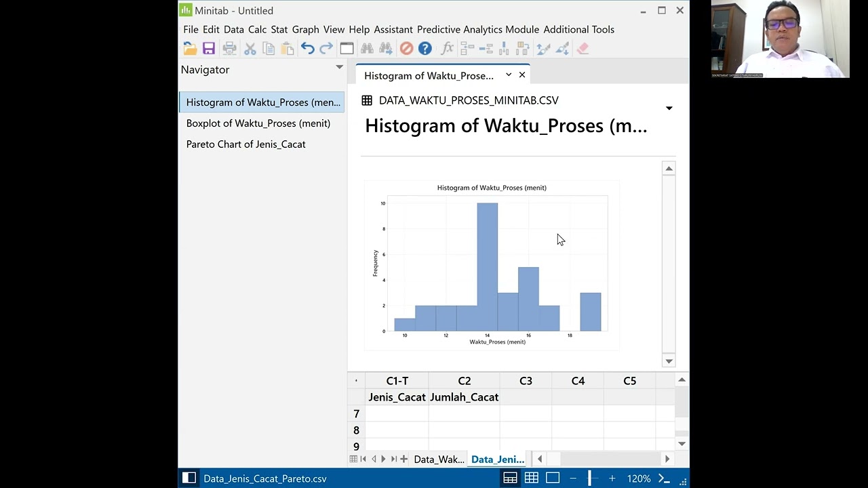
Task: Click the brush with up arrow icon
Action: 543,49
